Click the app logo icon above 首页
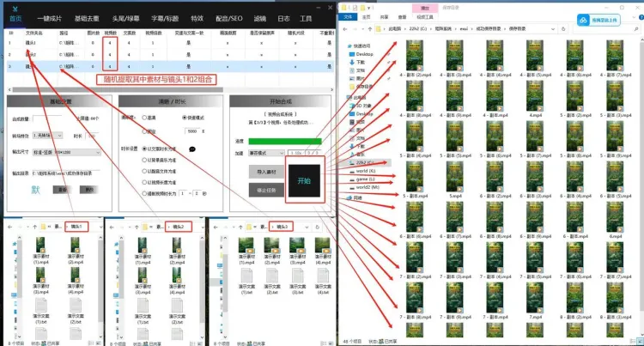 tap(15, 9)
